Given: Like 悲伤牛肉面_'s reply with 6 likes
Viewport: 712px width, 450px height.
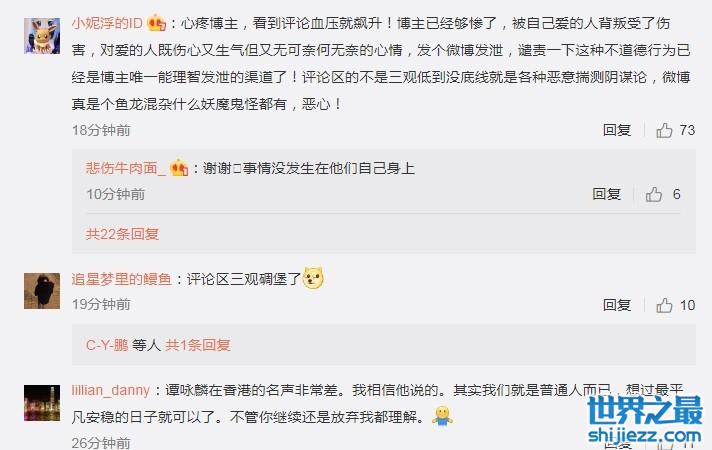Looking at the screenshot, I should pyautogui.click(x=653, y=194).
